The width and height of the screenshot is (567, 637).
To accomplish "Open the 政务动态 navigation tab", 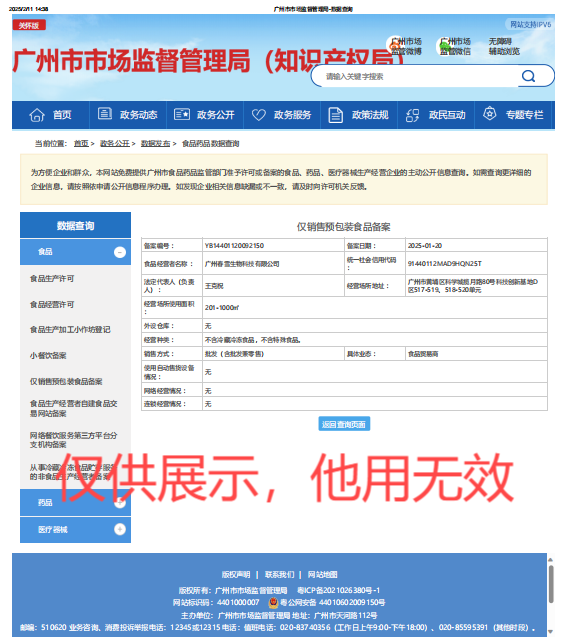I will (x=128, y=115).
